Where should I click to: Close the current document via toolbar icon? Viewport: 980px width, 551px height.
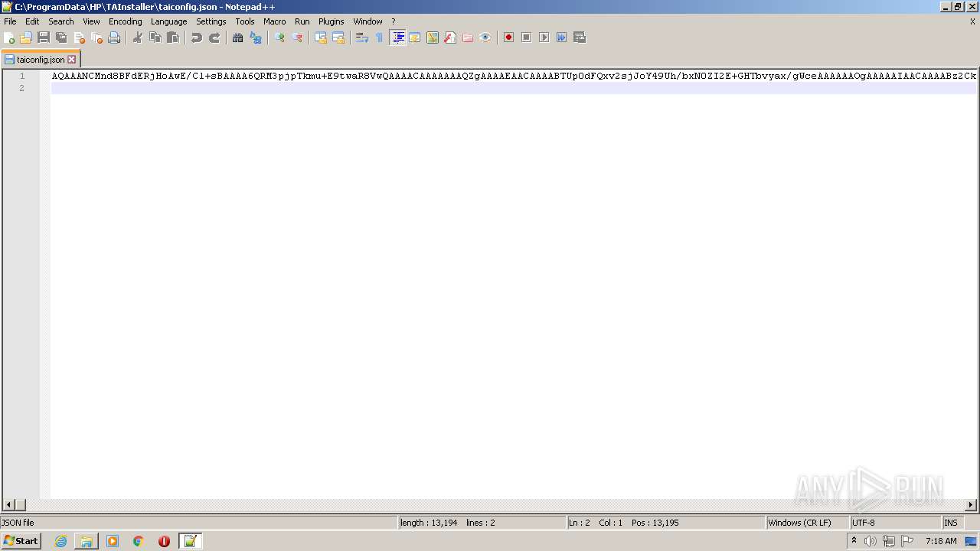tap(79, 37)
